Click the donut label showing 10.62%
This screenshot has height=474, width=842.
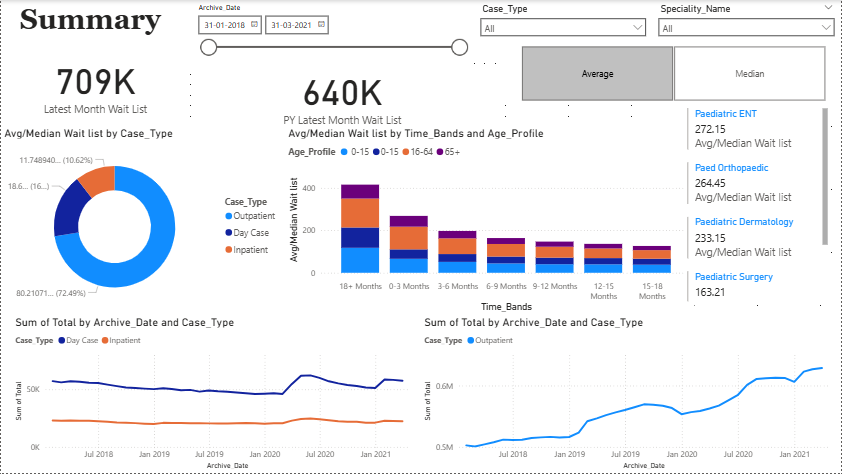pyautogui.click(x=56, y=160)
